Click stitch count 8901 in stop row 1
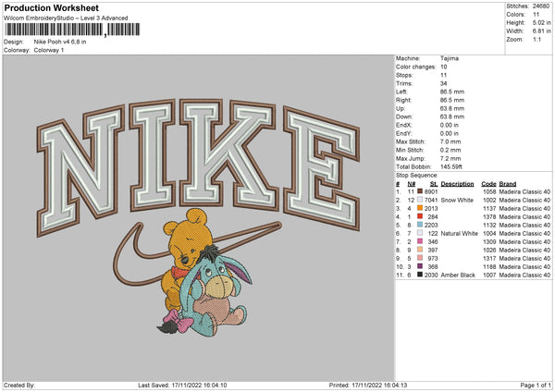This screenshot has width=555, height=392. [x=431, y=191]
